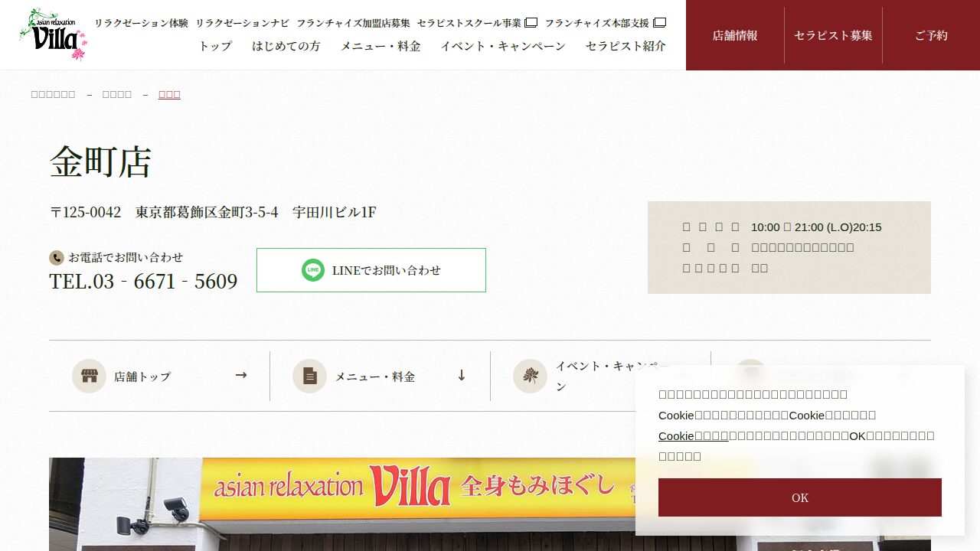Click the external window icon after フランチャイズ本部支援

(x=659, y=23)
